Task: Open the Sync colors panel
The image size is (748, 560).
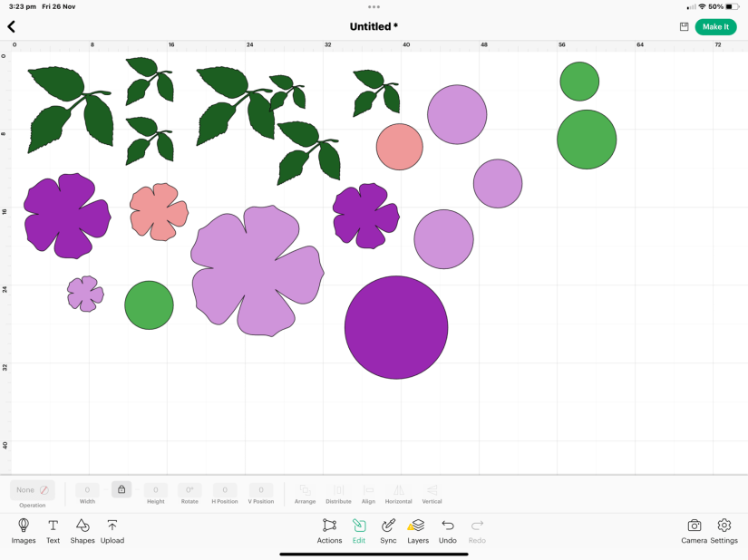Action: (388, 530)
